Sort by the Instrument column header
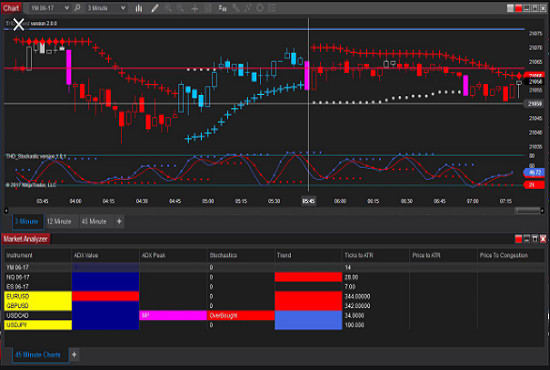 [x=38, y=255]
